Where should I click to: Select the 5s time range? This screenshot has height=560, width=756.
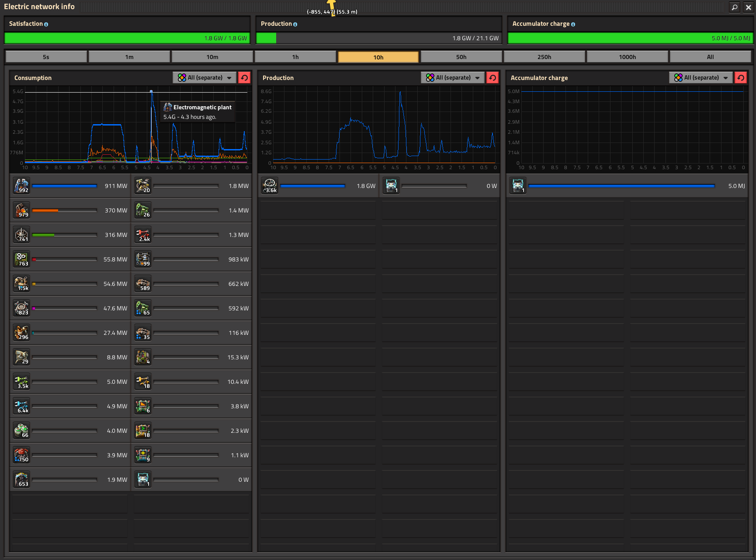click(x=46, y=57)
